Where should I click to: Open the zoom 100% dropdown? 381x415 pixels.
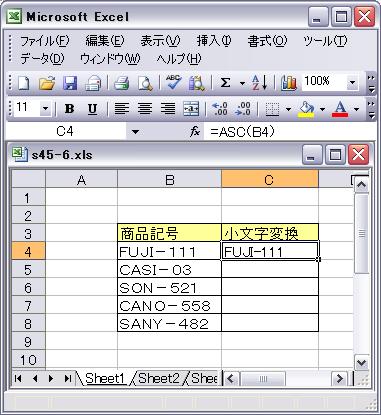pos(352,82)
